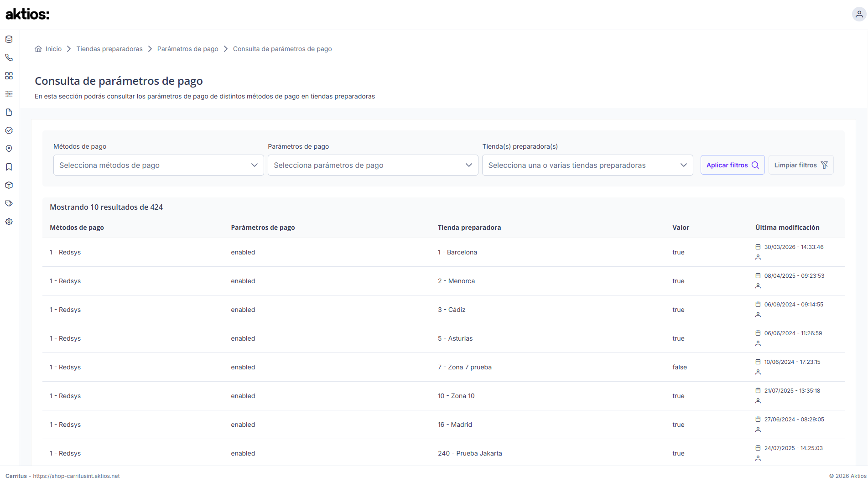Open the location pin sidebar icon

[x=9, y=149]
